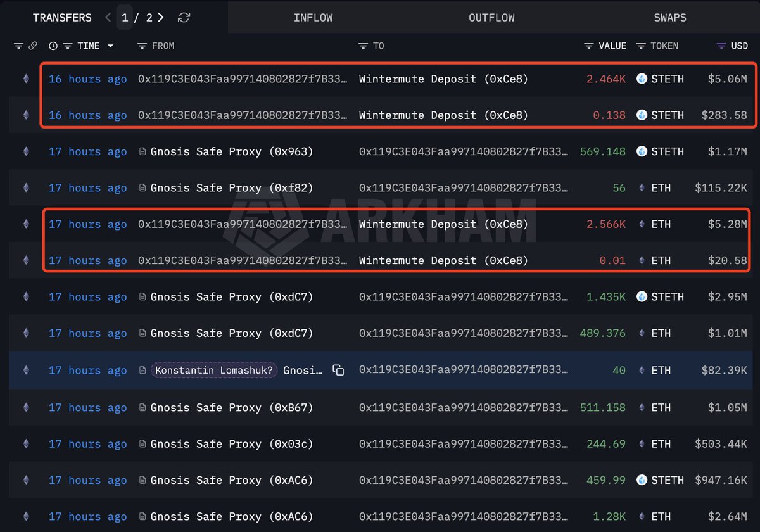The image size is (760, 532).
Task: Toggle the TIME sort arrow
Action: point(110,46)
